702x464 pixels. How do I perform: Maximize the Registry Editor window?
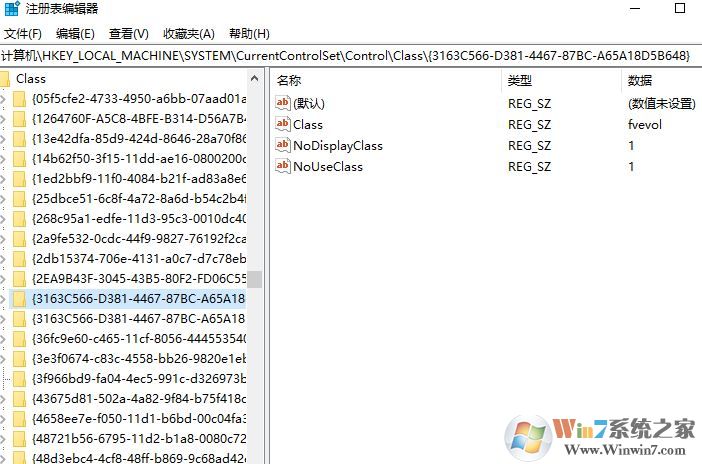[x=680, y=8]
